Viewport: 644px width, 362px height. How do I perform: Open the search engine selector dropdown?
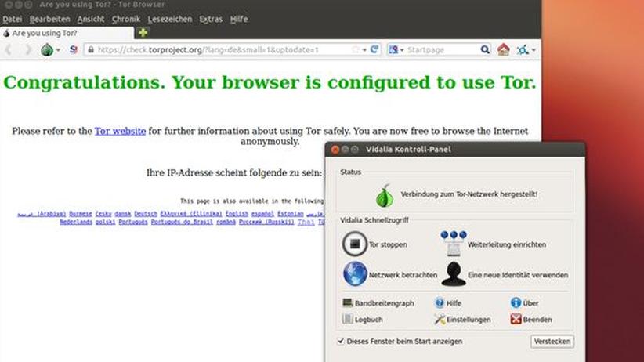396,49
